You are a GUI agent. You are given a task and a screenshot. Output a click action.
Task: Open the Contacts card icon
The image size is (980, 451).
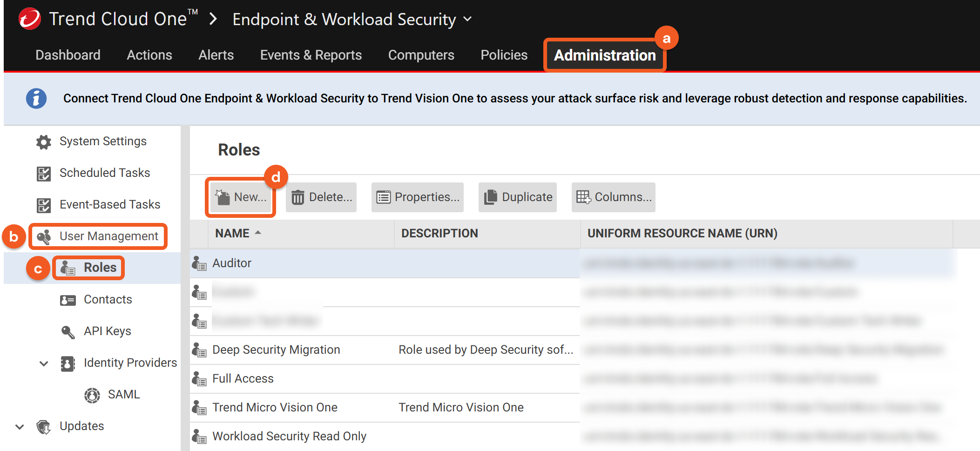coord(68,300)
